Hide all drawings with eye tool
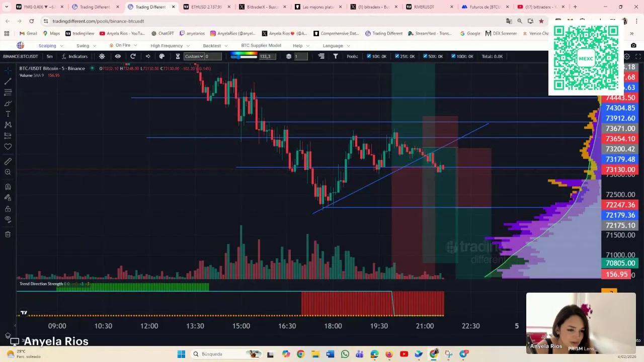This screenshot has height=362, width=644. [8, 219]
